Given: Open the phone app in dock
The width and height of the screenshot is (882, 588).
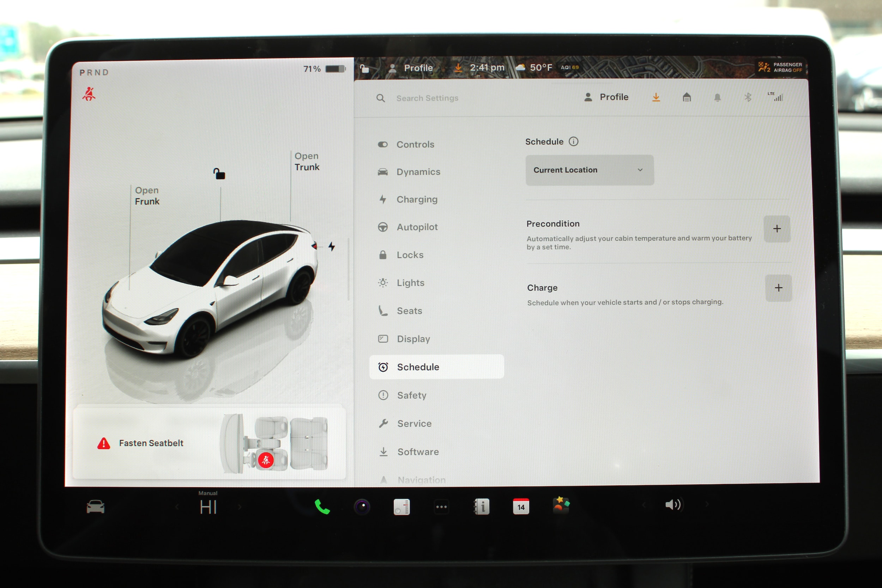Looking at the screenshot, I should point(322,507).
